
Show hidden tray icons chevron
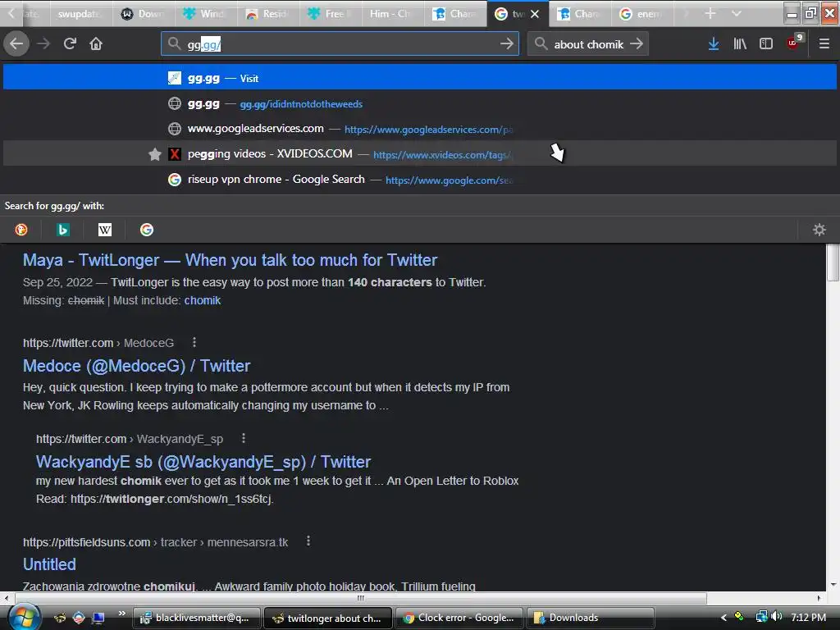(x=724, y=617)
